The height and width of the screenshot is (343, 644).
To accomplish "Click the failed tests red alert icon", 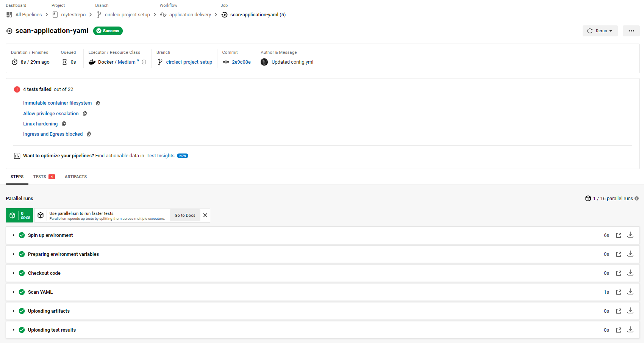I will coord(17,89).
